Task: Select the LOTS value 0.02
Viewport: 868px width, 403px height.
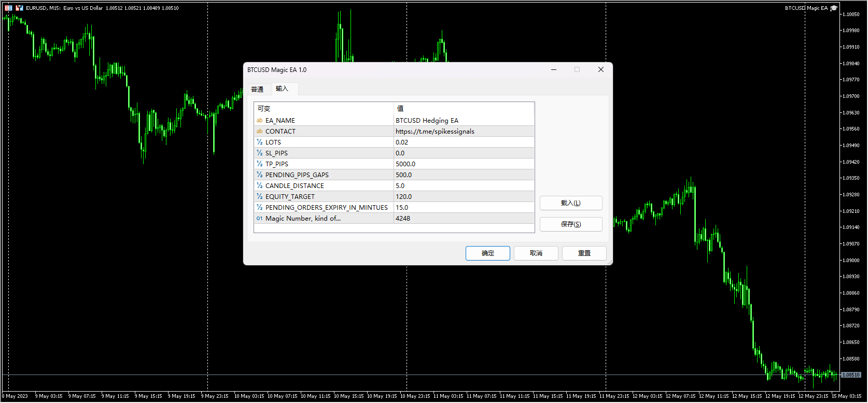Action: point(402,142)
